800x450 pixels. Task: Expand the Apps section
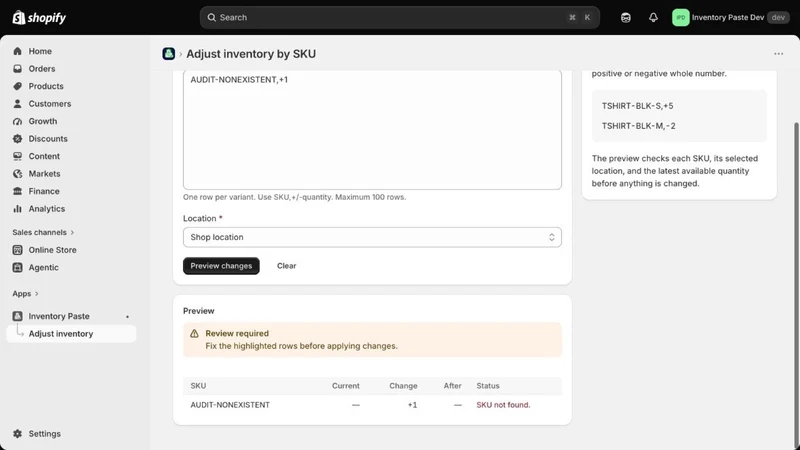point(26,294)
